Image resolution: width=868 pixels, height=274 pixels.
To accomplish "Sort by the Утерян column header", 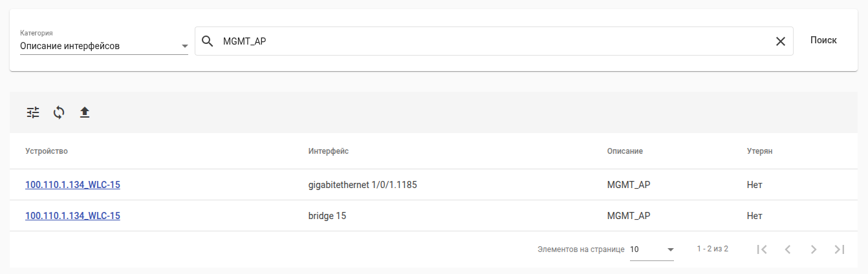I will point(760,151).
